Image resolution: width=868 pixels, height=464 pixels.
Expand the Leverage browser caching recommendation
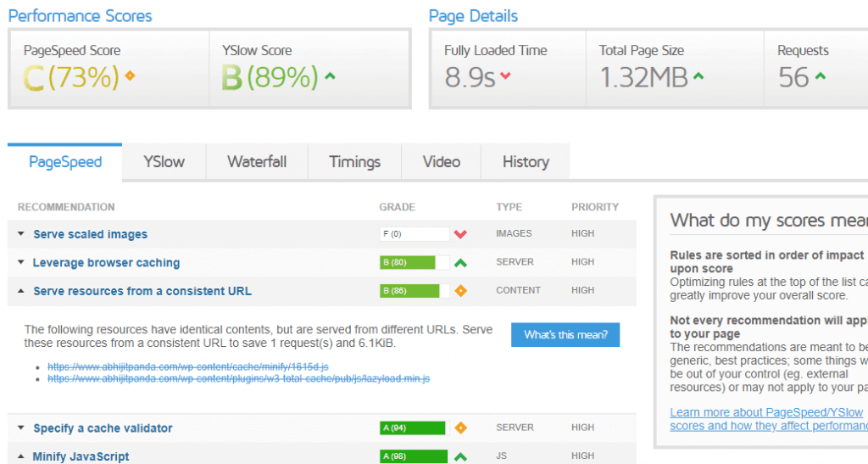coord(106,263)
